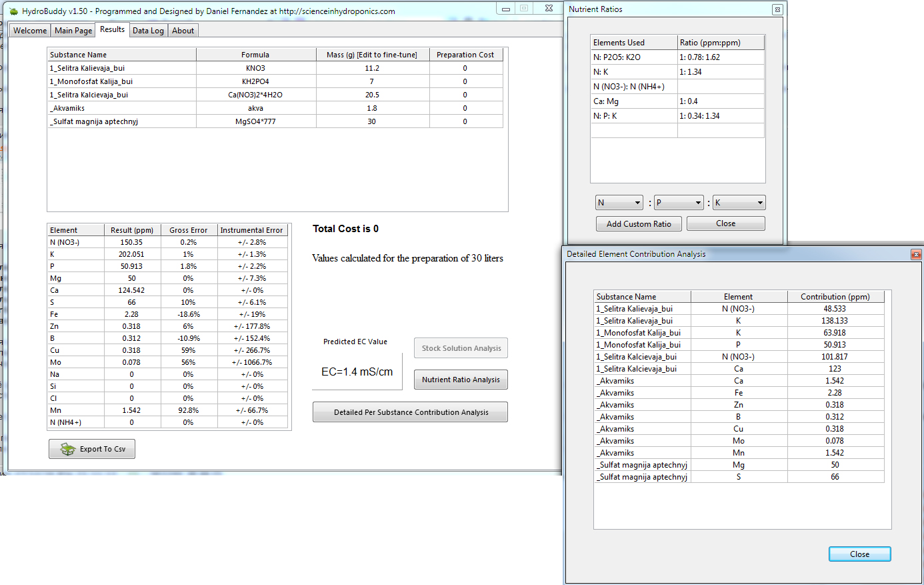This screenshot has width=924, height=585.
Task: Click the Instrumental Error column header
Action: coord(252,230)
